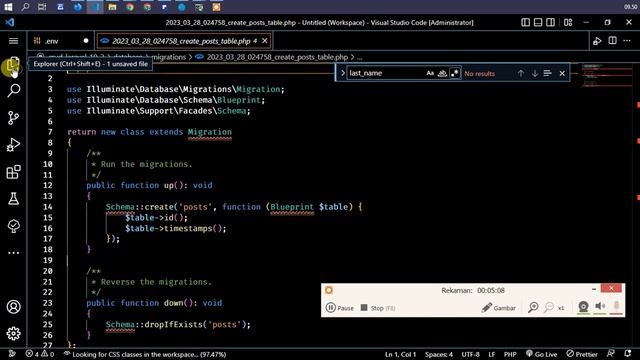Click the additional views ellipsis in activity bar
640x360 pixels.
[x=13, y=253]
